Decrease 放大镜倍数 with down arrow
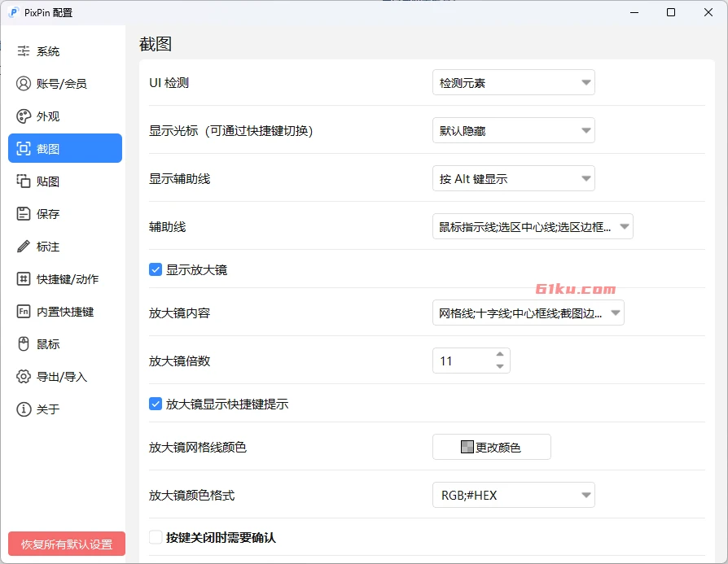 [499, 366]
